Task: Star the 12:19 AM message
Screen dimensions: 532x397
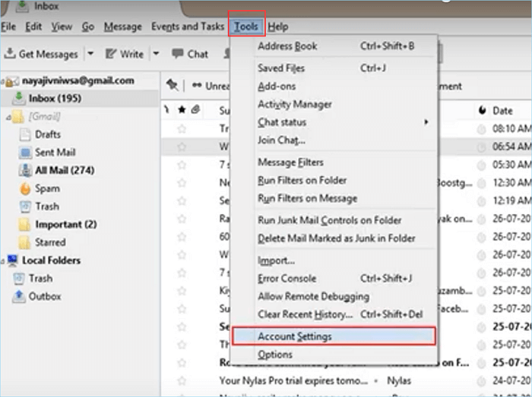Action: pyautogui.click(x=182, y=201)
